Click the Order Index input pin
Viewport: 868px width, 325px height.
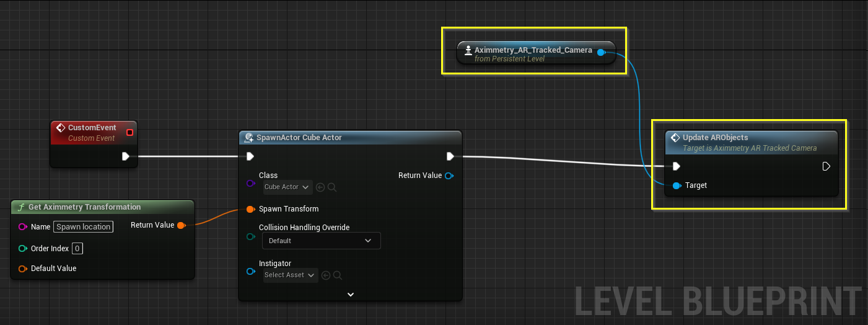(22, 249)
